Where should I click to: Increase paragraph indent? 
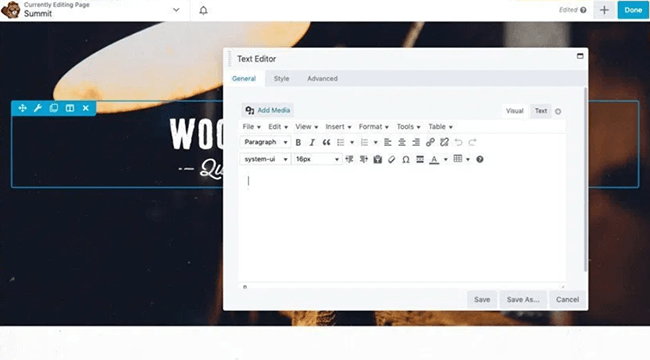(364, 159)
